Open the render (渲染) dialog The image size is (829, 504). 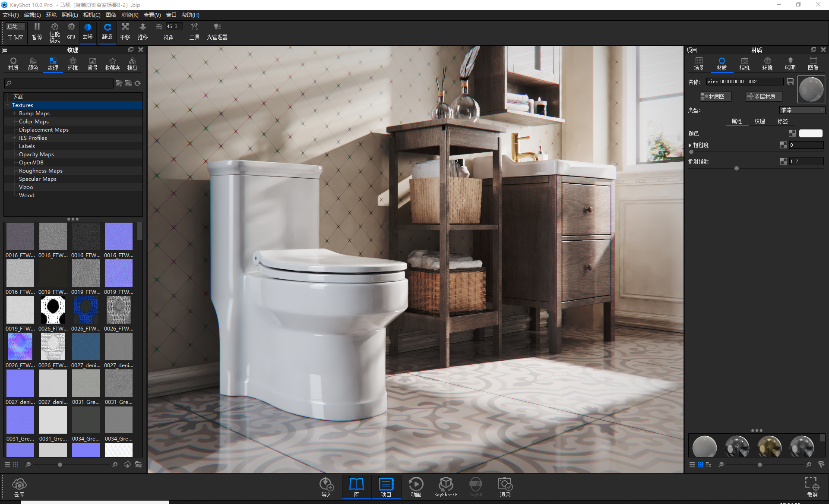click(x=505, y=487)
